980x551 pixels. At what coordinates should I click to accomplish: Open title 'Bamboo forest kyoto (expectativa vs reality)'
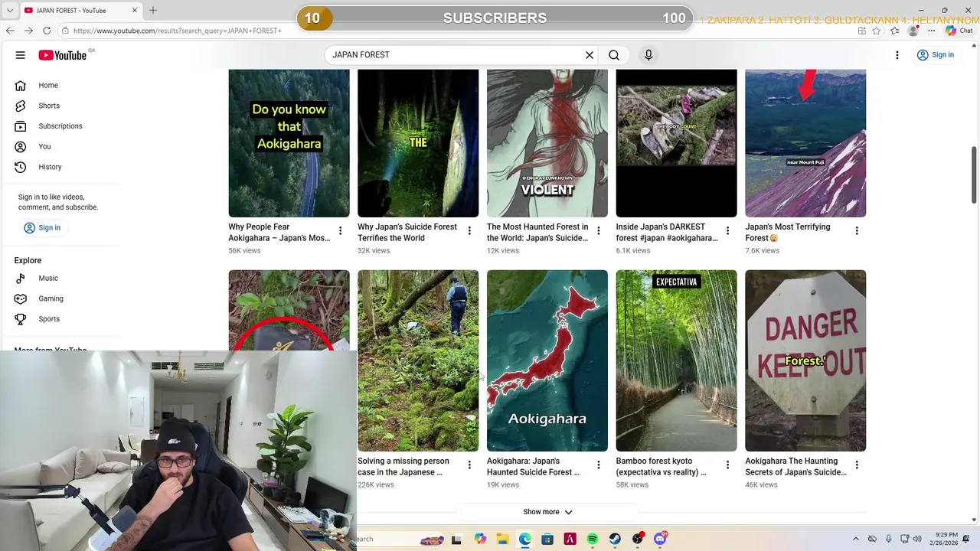coord(661,467)
